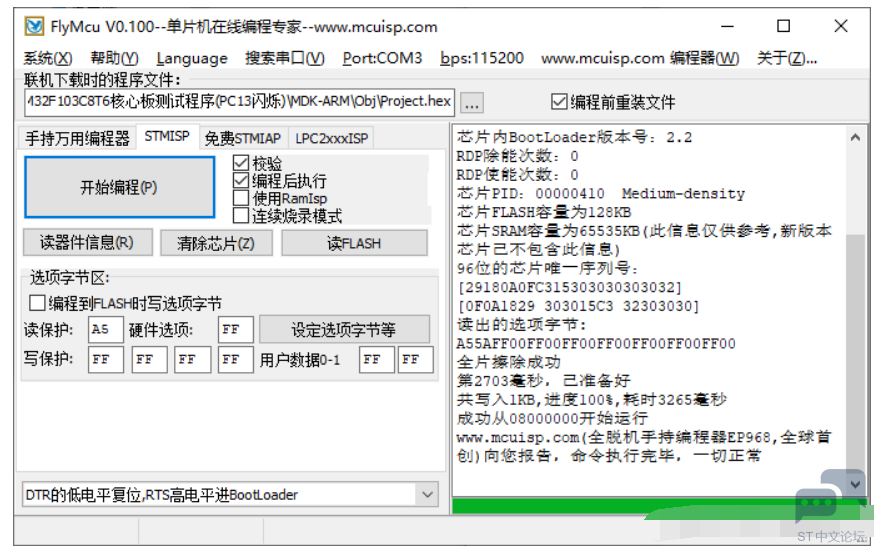Open the 搜索串口(V) menu
This screenshot has height=552, width=874.
click(x=285, y=58)
